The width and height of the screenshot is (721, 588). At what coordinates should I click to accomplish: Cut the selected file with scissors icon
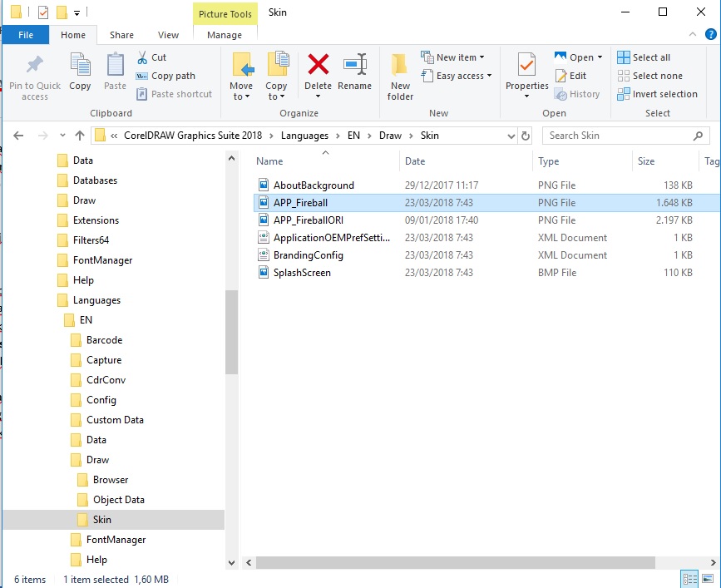(x=152, y=57)
